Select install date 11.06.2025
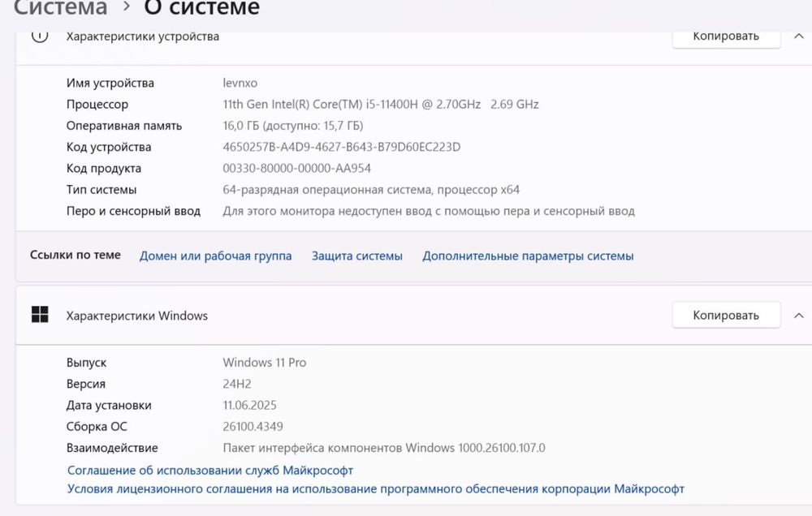 tap(249, 405)
